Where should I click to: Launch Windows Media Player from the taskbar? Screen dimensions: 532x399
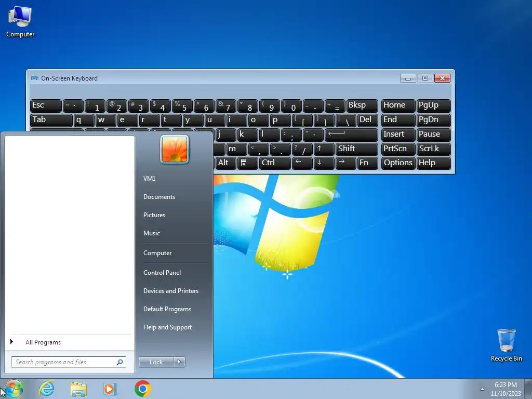110,389
